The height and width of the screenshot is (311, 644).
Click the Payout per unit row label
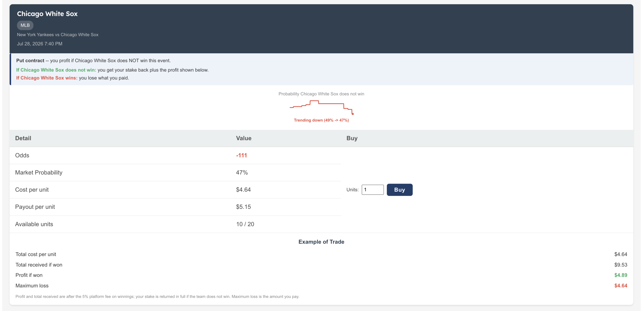pos(35,207)
